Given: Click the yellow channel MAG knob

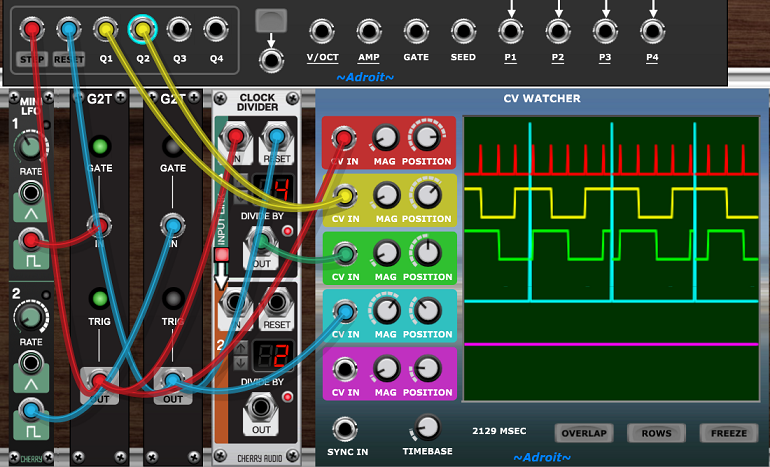Looking at the screenshot, I should click(x=386, y=195).
